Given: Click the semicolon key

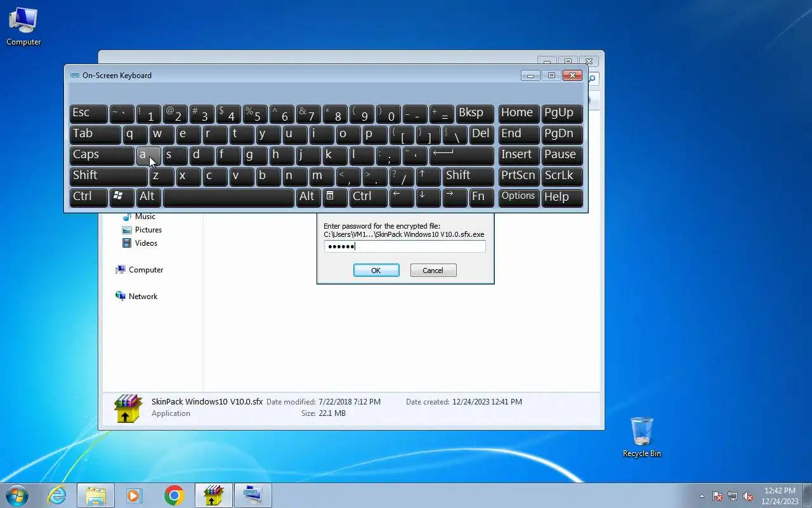Looking at the screenshot, I should tap(388, 156).
